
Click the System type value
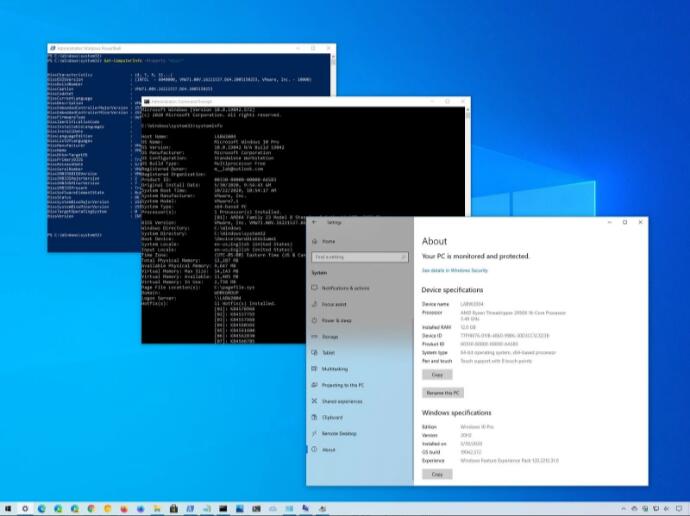coord(508,353)
